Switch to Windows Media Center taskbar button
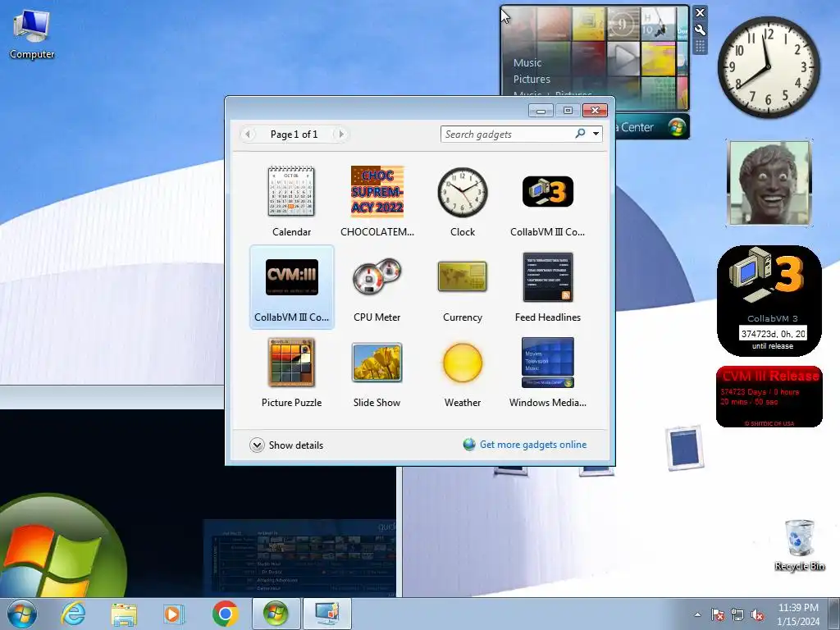 pos(276,614)
